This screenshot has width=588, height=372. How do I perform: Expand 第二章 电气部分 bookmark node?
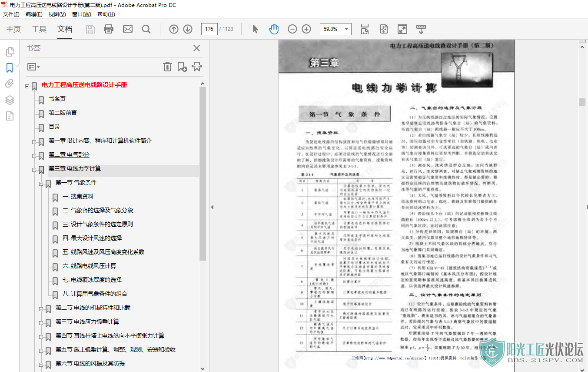34,156
